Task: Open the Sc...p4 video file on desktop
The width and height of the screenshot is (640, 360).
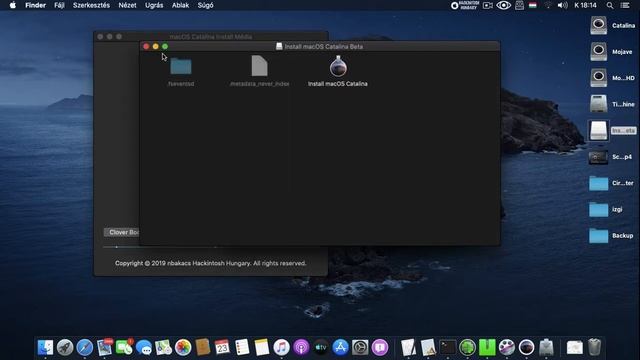Action: click(x=598, y=157)
